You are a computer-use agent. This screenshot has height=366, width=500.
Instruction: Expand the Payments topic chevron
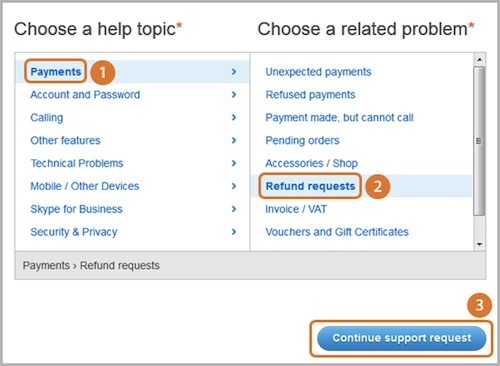pyautogui.click(x=234, y=72)
